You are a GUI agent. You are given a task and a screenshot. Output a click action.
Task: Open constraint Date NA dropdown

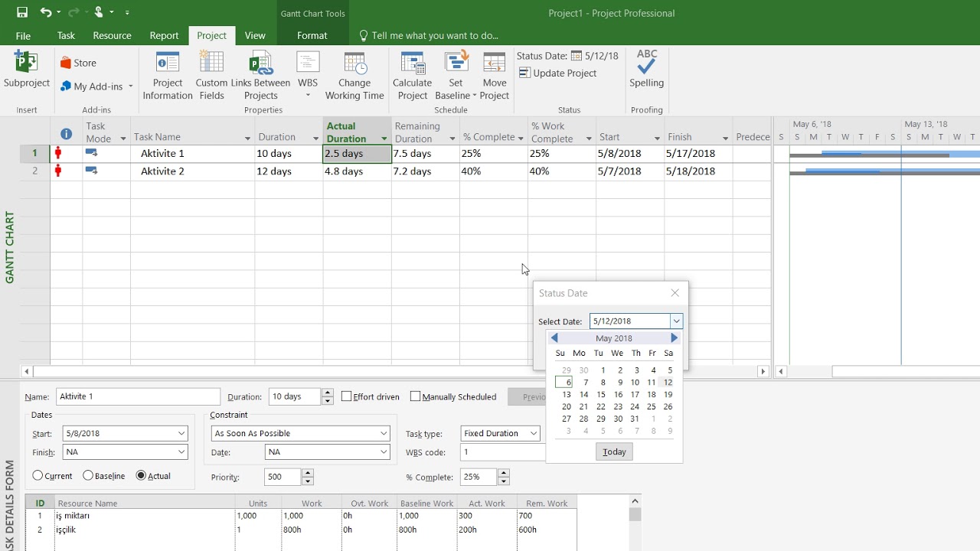pyautogui.click(x=384, y=452)
